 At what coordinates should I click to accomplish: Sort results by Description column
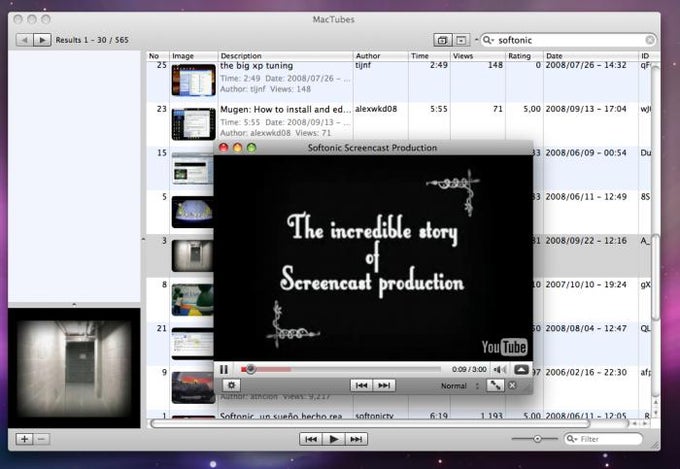click(285, 56)
